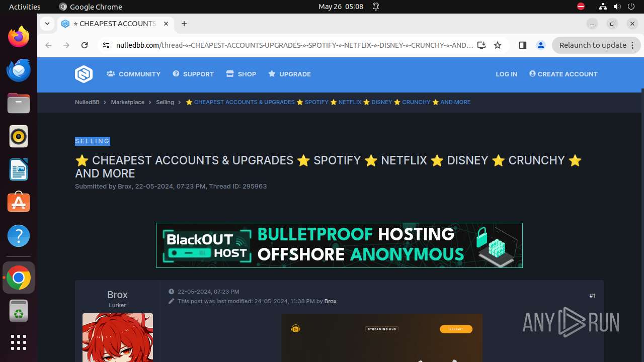The height and width of the screenshot is (362, 644).
Task: Go to Marketplace breadcrumb
Action: (x=128, y=102)
